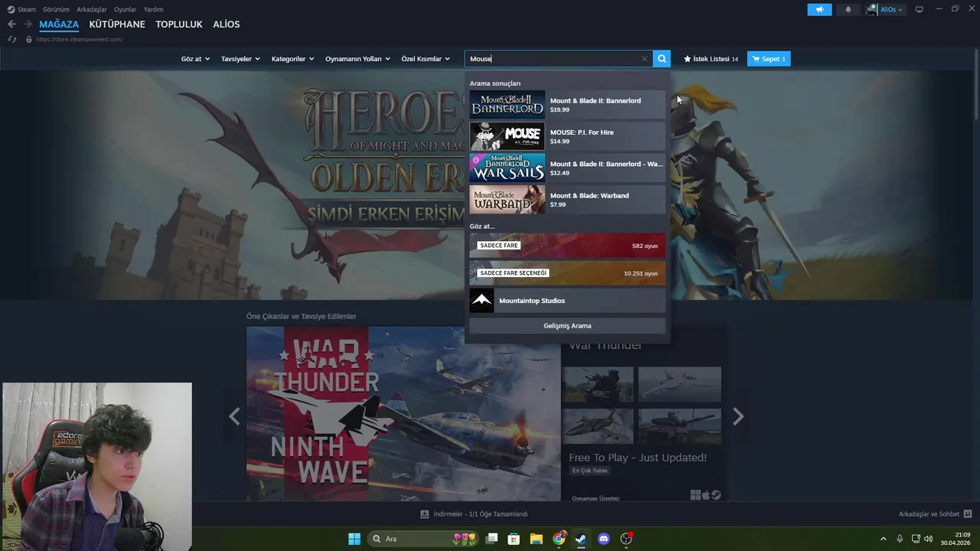
Task: Click the magnifier search button
Action: [x=661, y=59]
